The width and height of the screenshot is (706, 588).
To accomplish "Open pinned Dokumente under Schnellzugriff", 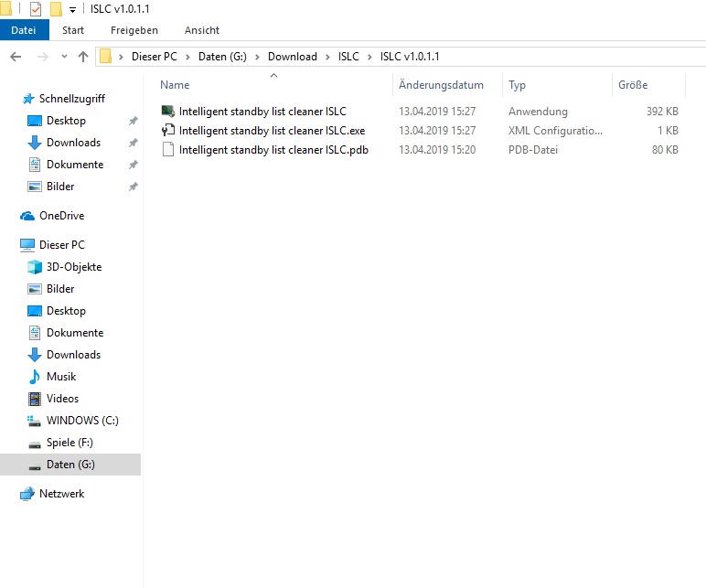I will [75, 165].
